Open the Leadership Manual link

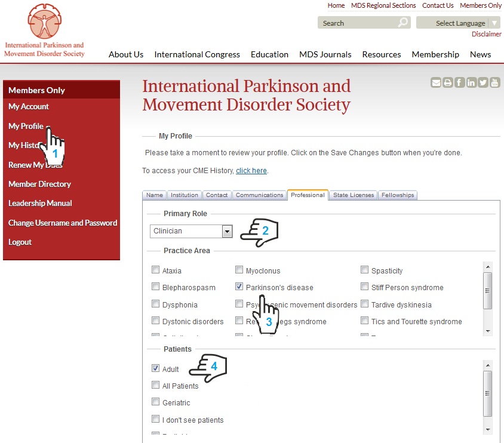(40, 204)
